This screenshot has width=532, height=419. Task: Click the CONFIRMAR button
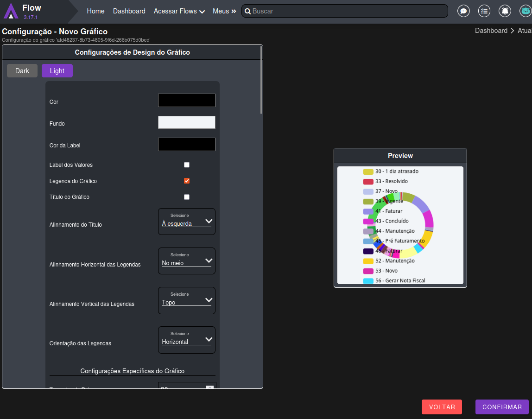tap(502, 407)
